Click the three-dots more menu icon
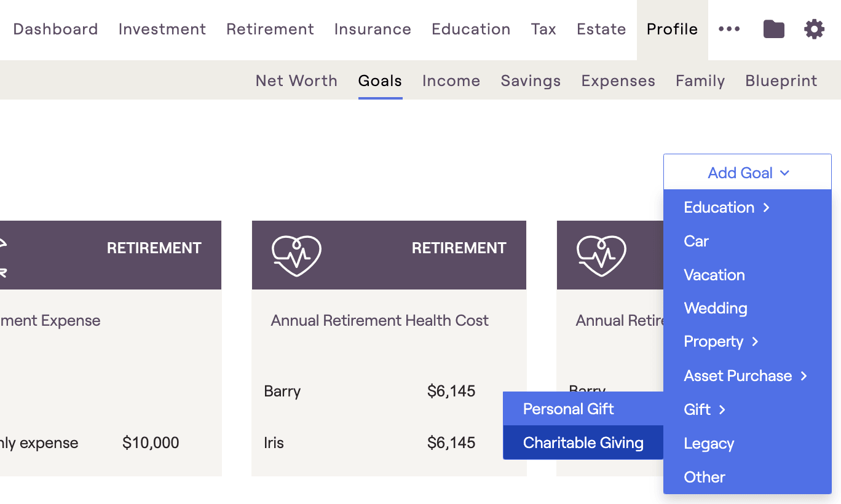841x504 pixels. point(729,29)
